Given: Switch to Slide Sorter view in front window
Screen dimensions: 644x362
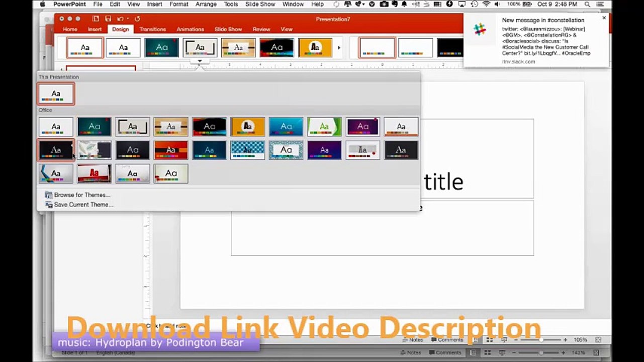Looking at the screenshot, I should tap(490, 340).
